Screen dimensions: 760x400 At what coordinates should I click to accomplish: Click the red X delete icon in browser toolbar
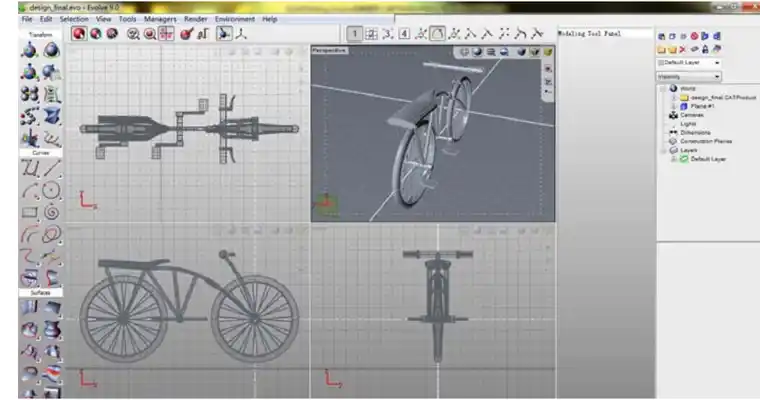click(x=683, y=49)
